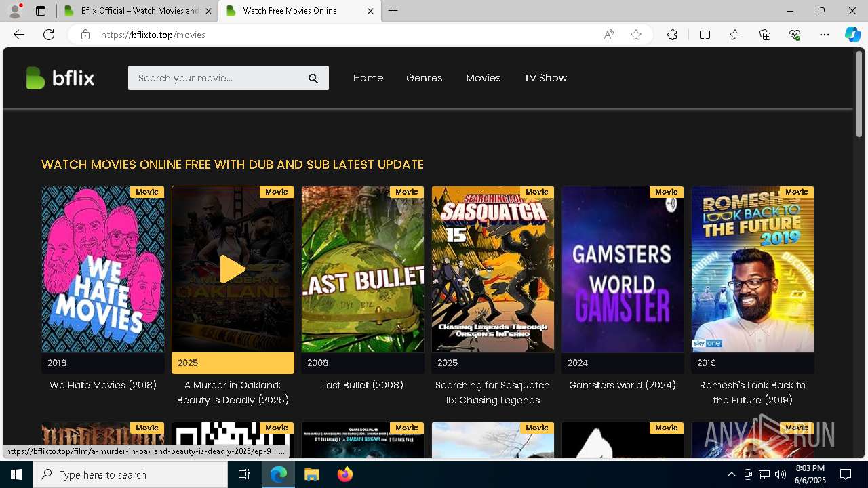The height and width of the screenshot is (488, 868).
Task: Open Gamsters World poster
Action: [x=623, y=269]
